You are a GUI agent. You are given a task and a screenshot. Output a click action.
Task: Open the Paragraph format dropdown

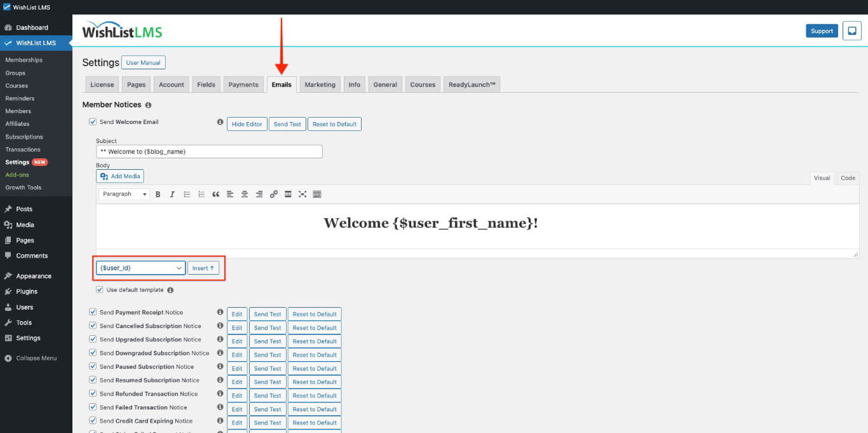[123, 194]
